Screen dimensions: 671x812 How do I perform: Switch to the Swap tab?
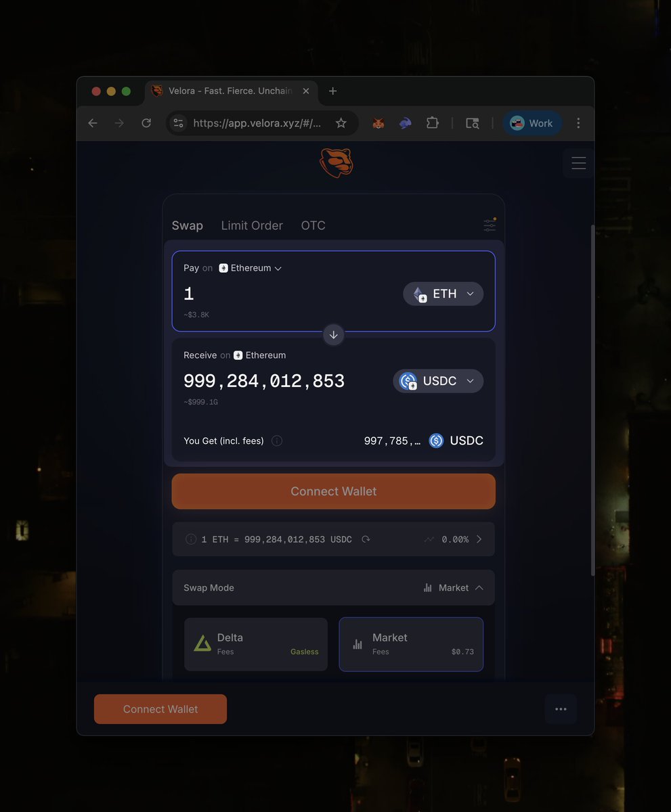click(x=188, y=225)
